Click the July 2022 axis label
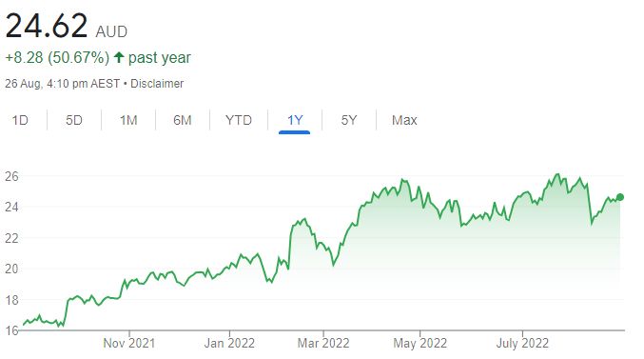Viewport: 644px width, 359px height. pyautogui.click(x=522, y=343)
